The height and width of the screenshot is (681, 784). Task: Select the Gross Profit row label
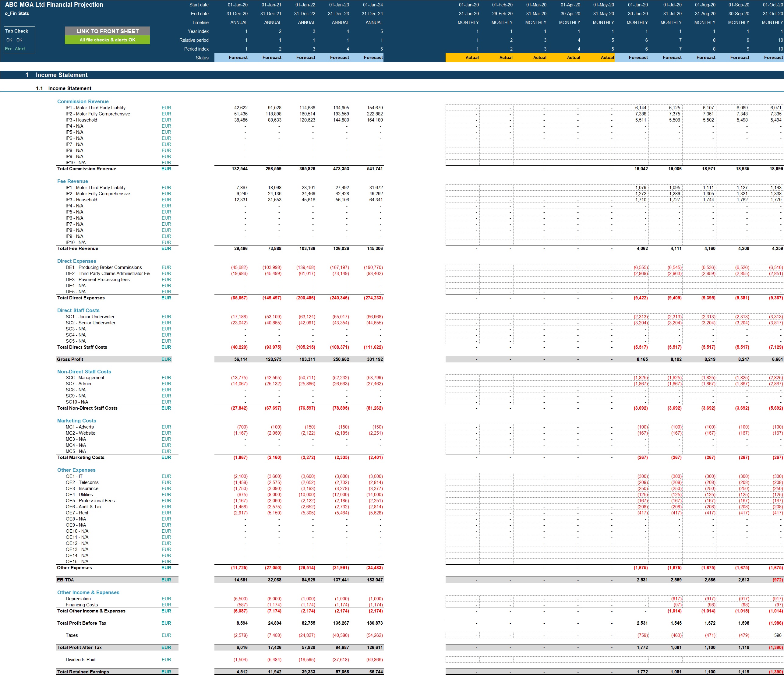point(70,359)
